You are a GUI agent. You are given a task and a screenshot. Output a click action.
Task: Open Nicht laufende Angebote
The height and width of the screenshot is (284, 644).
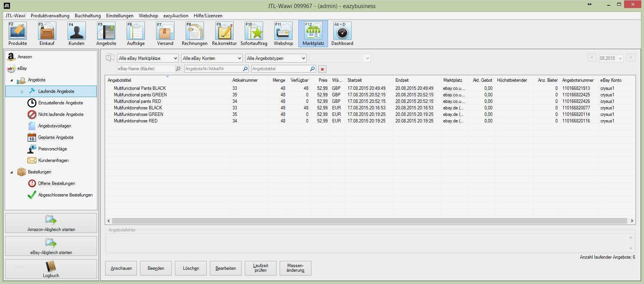[61, 114]
